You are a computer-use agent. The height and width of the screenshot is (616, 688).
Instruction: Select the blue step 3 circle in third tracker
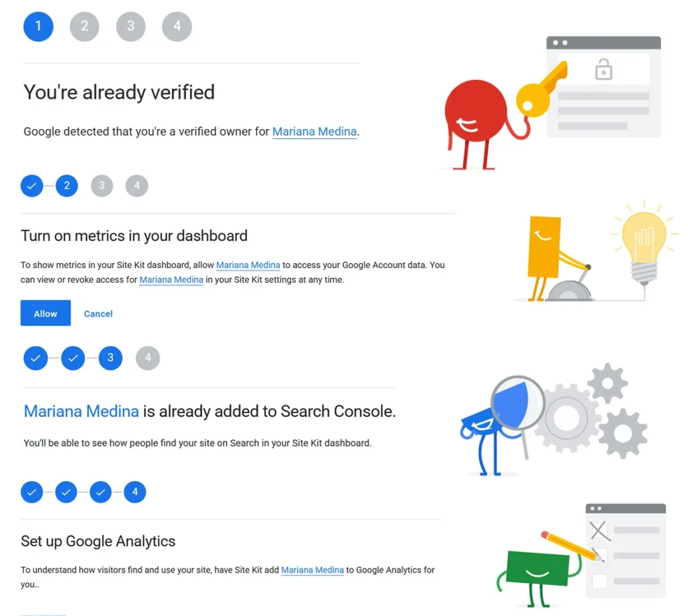(x=110, y=358)
